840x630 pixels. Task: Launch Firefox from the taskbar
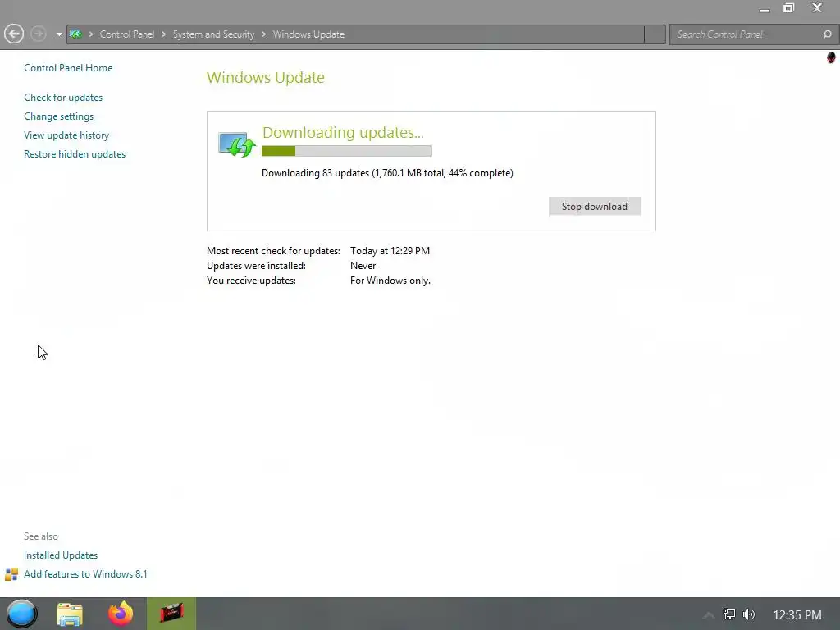(x=121, y=614)
